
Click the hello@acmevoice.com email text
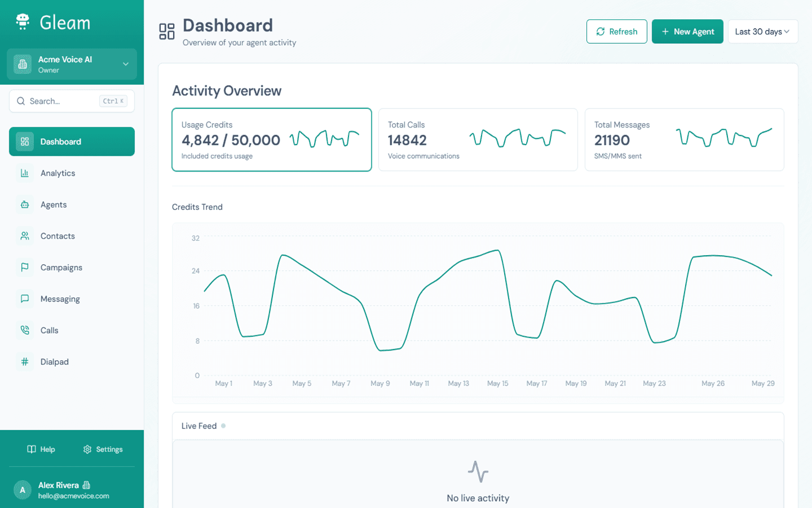[x=74, y=496]
